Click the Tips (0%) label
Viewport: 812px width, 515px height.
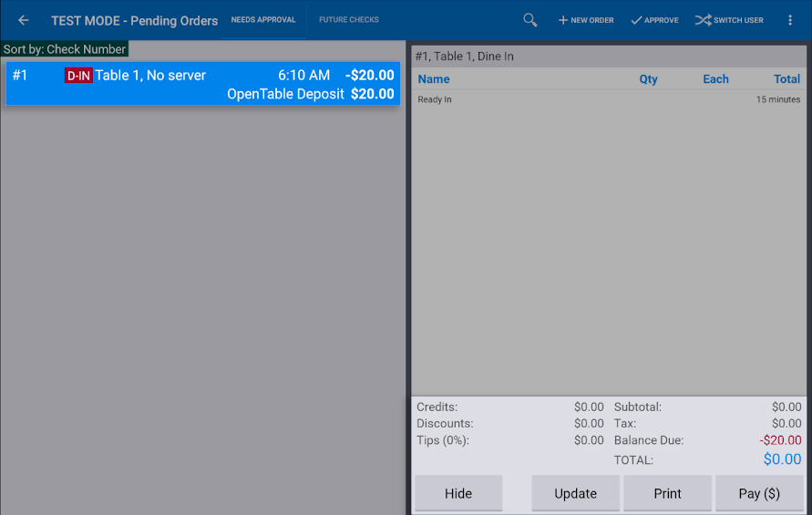pos(443,440)
